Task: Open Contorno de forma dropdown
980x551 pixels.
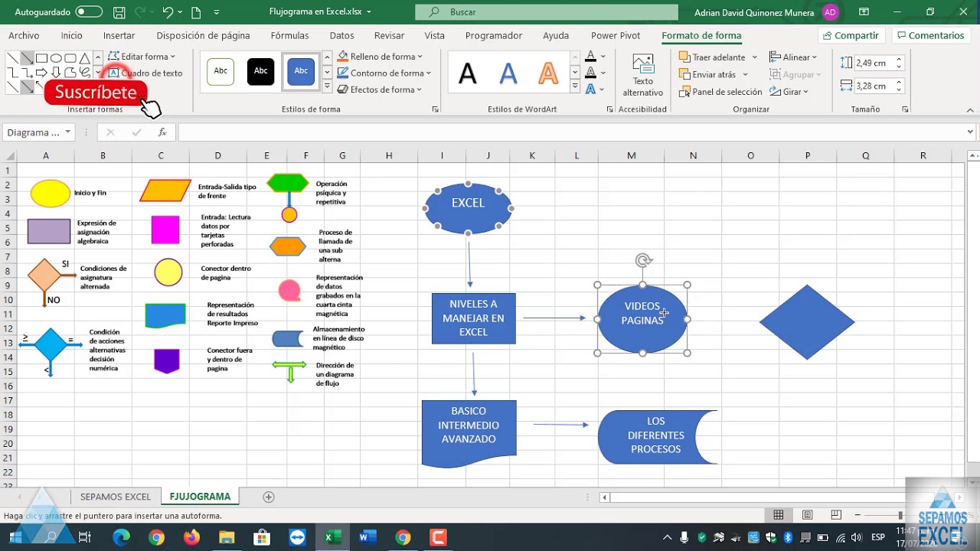Action: pos(384,73)
